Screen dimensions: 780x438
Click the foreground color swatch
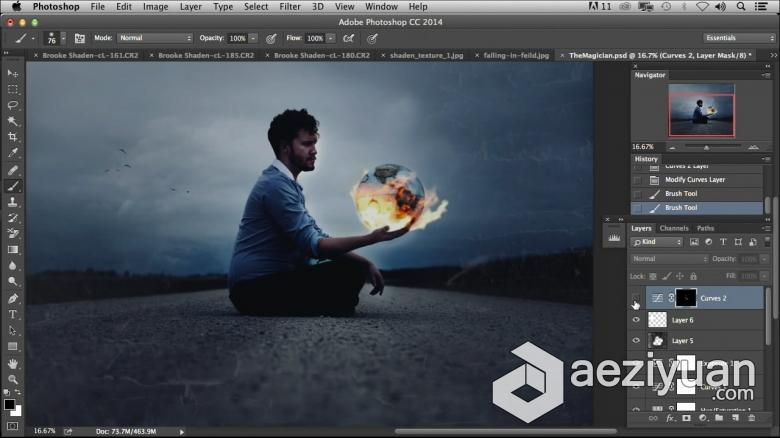pyautogui.click(x=9, y=404)
